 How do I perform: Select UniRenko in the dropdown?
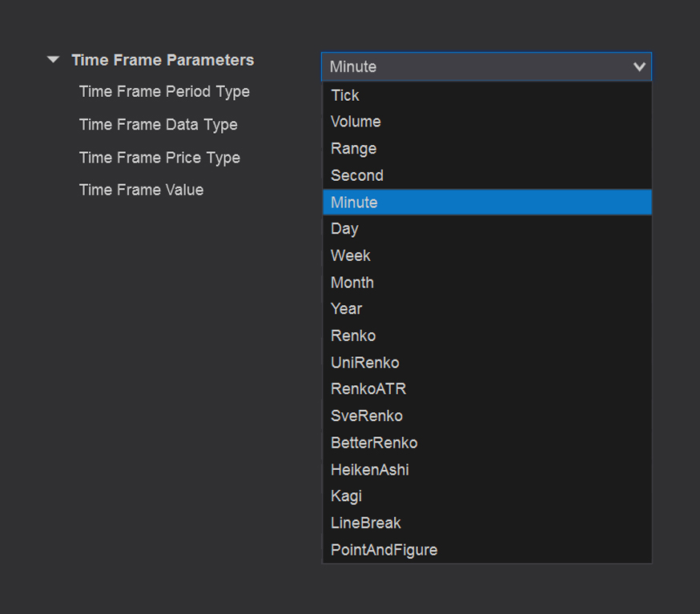[364, 363]
